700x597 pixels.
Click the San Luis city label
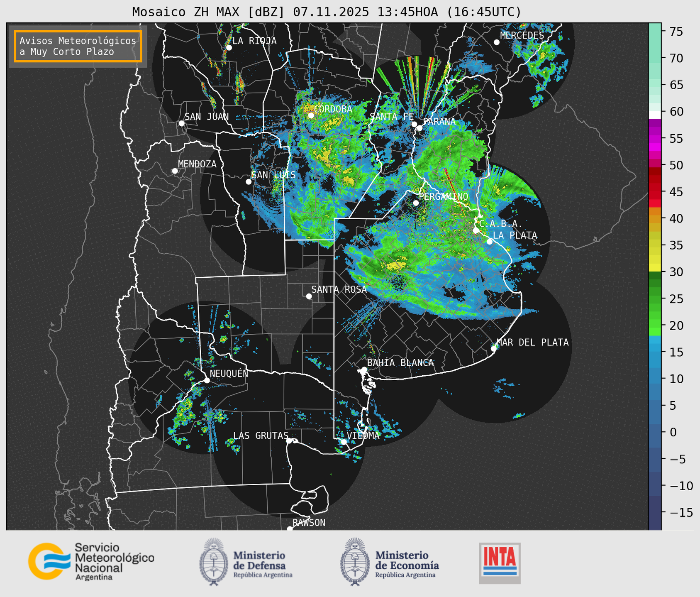coord(273,175)
